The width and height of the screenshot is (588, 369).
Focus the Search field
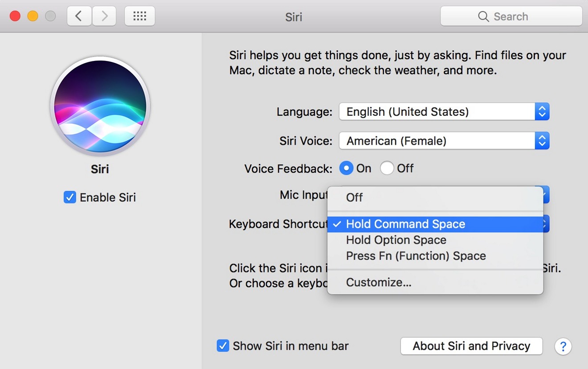(511, 16)
